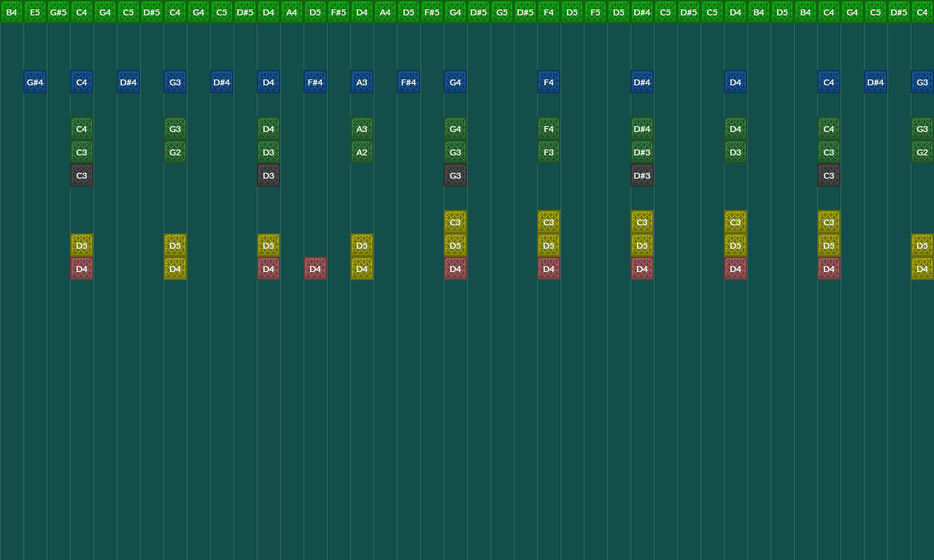This screenshot has width=934, height=560.
Task: Select the dark green A2 note block
Action: [362, 152]
